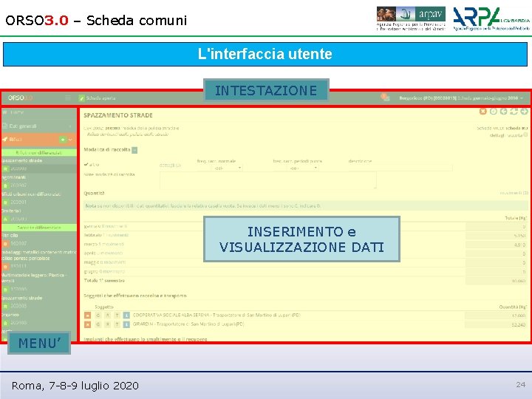Open code 200303 under the first Spazzamento strade

click(18, 168)
